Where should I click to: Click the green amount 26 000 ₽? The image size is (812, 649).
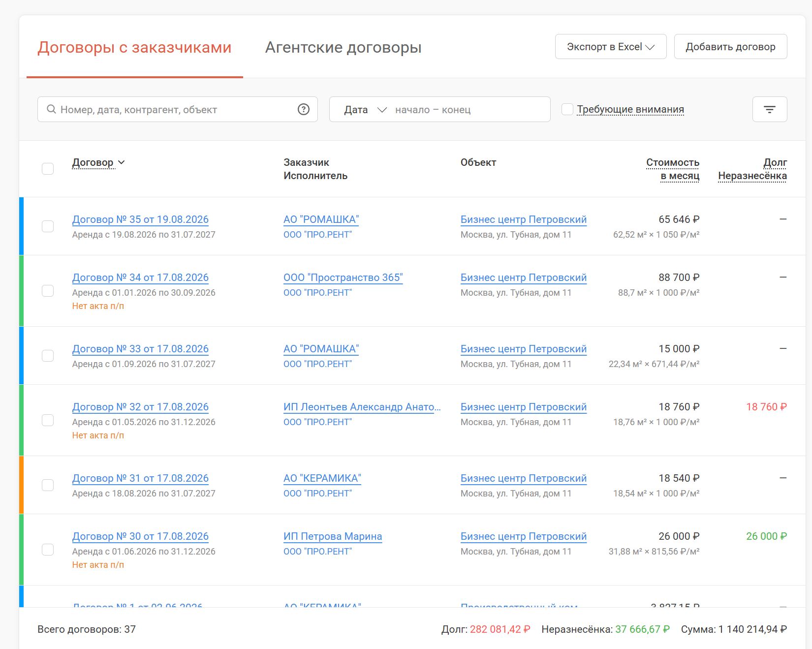point(766,536)
